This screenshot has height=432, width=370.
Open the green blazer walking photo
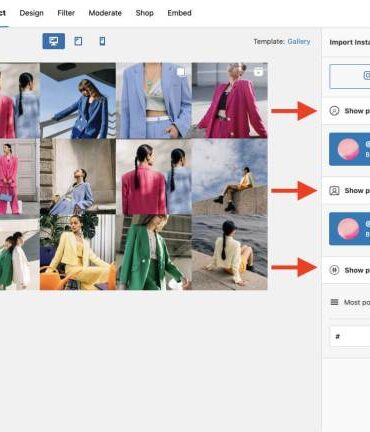tap(154, 252)
